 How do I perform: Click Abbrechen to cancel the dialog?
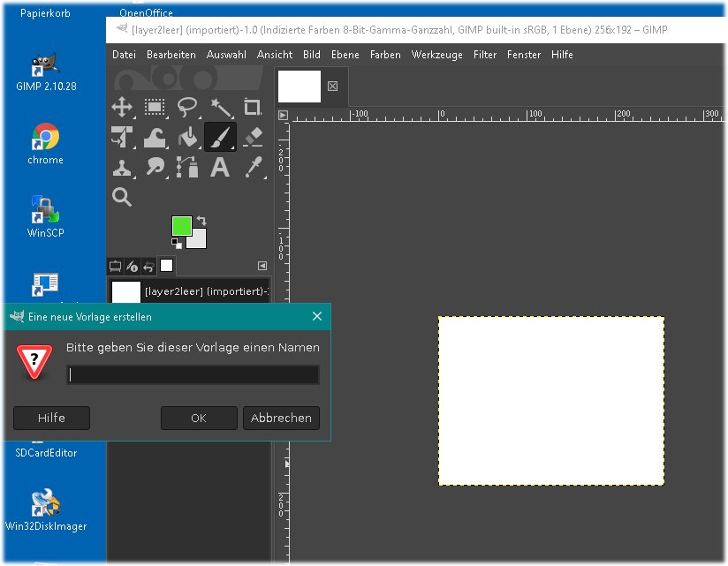pyautogui.click(x=281, y=418)
